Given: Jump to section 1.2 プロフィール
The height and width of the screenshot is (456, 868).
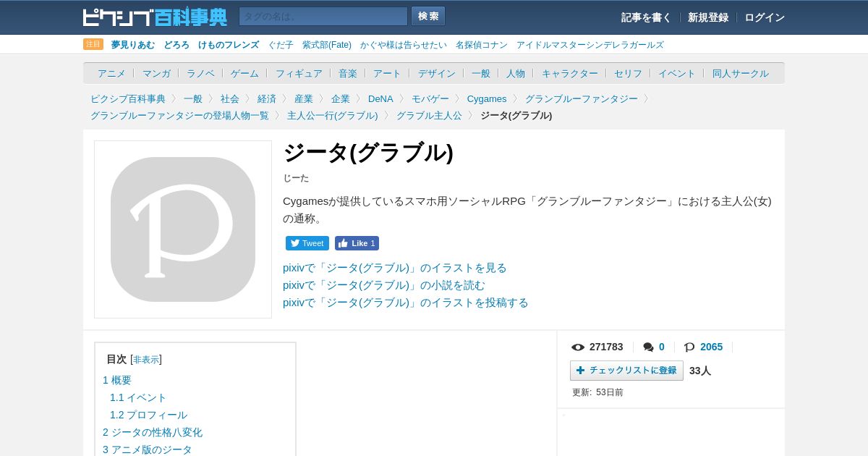Looking at the screenshot, I should [148, 415].
